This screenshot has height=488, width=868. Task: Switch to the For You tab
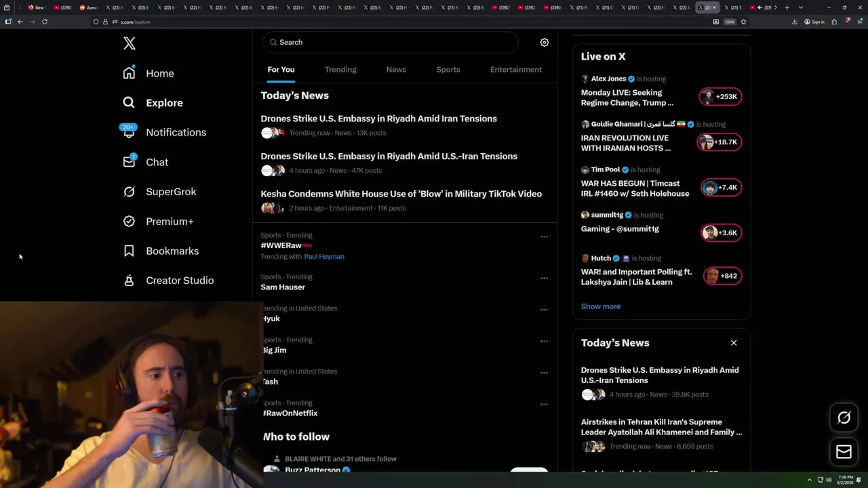tap(281, 69)
